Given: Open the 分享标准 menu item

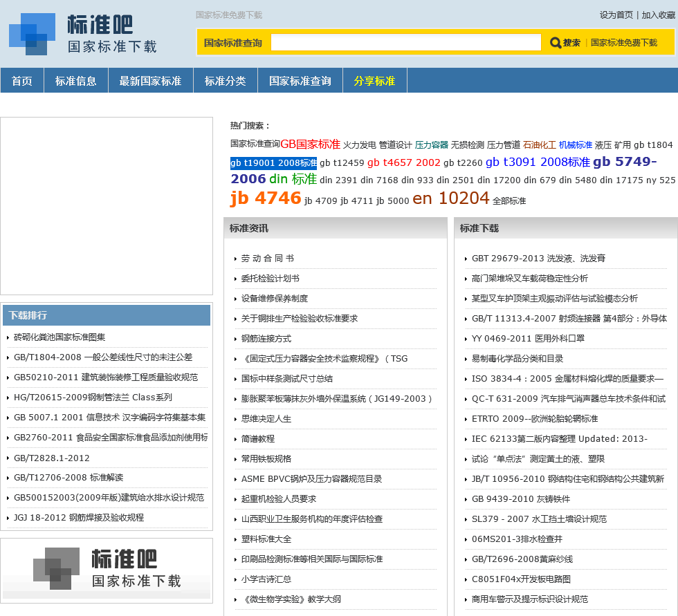Looking at the screenshot, I should [x=374, y=81].
